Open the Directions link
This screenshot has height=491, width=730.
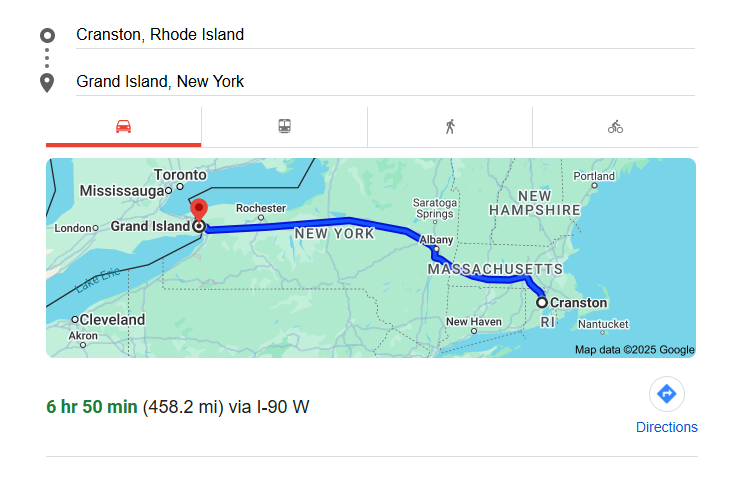(666, 427)
